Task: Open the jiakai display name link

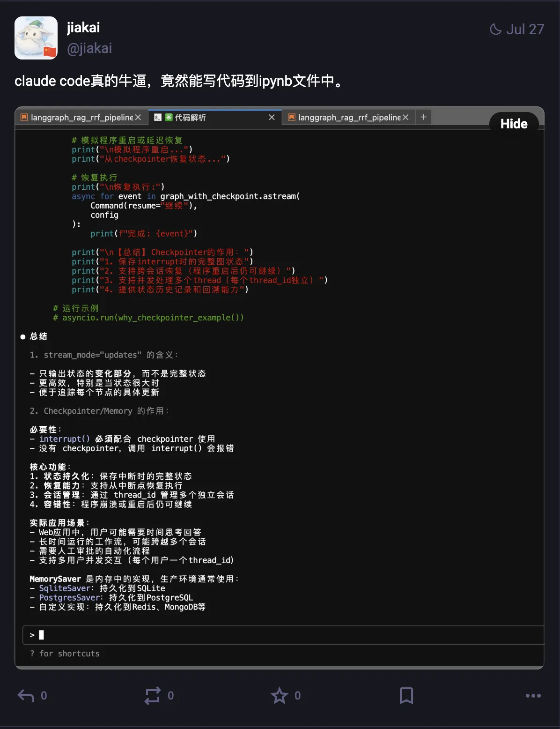Action: [x=83, y=28]
